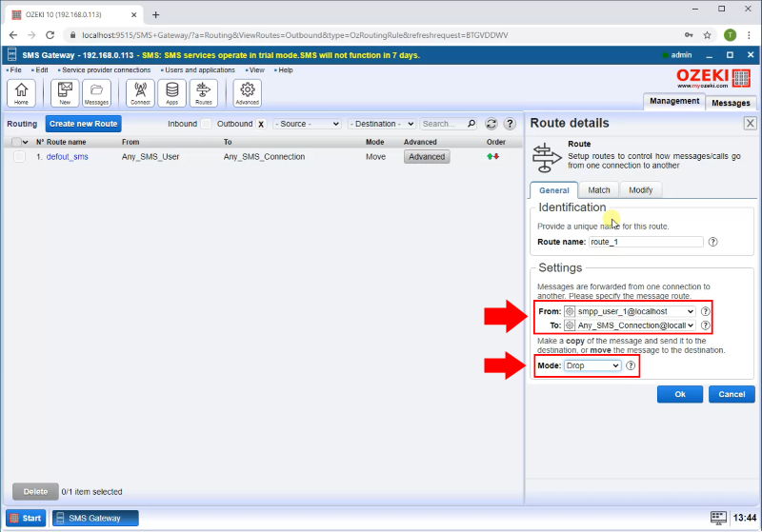
Task: Confirm route with Ok button
Action: [679, 394]
